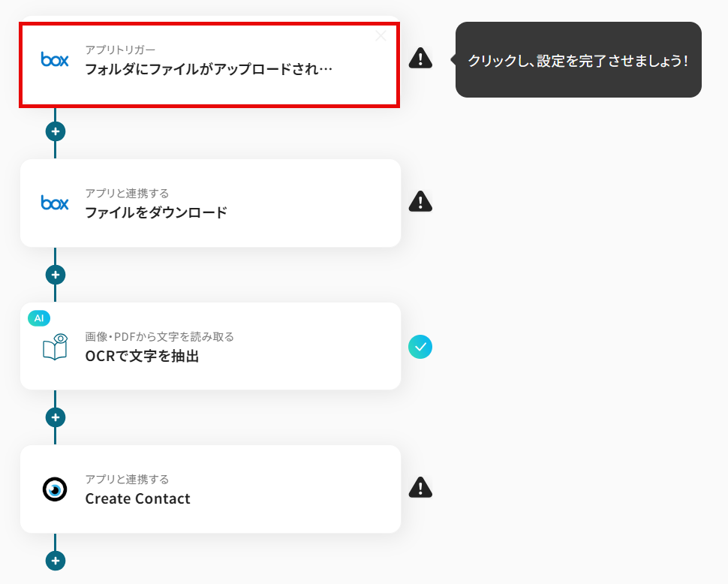Click the クリックし、設定を完了させましょう tooltip

(578, 60)
